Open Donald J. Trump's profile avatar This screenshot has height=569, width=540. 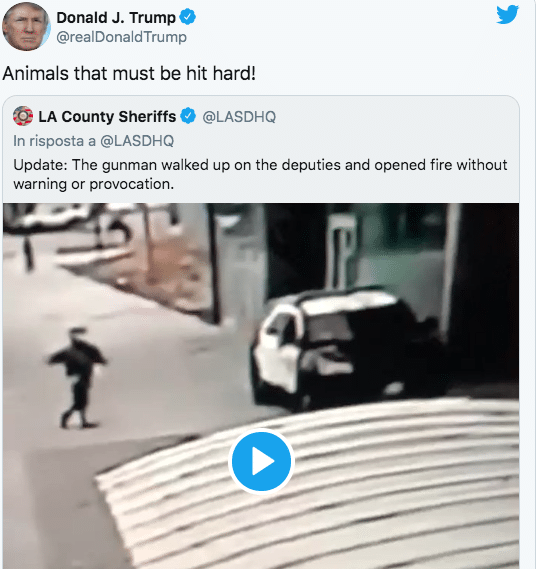[x=26, y=26]
